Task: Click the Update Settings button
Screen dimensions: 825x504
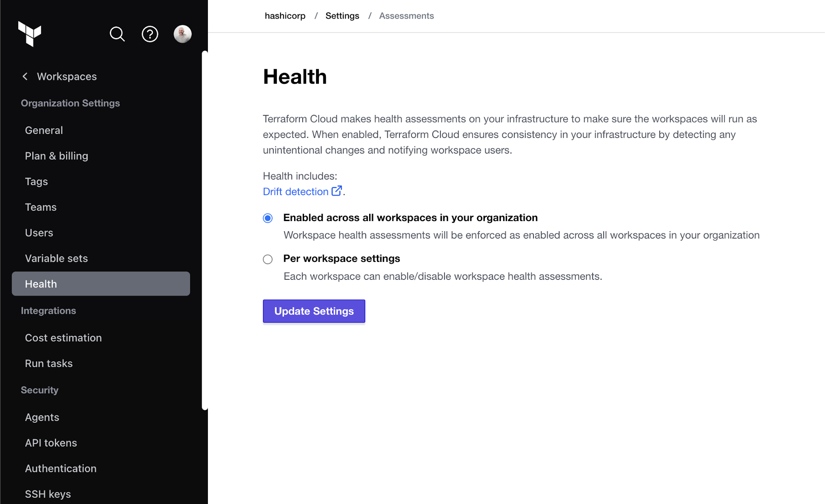Action: click(x=313, y=311)
